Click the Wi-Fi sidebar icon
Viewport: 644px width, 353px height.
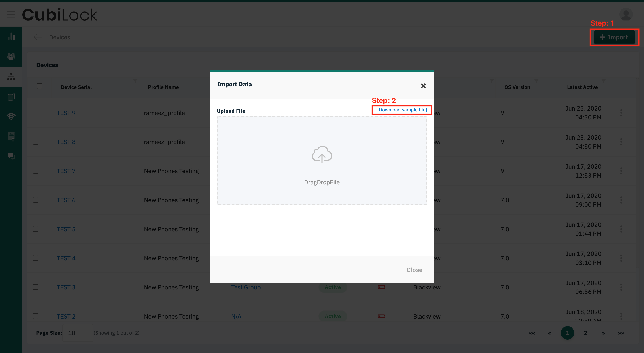tap(11, 117)
